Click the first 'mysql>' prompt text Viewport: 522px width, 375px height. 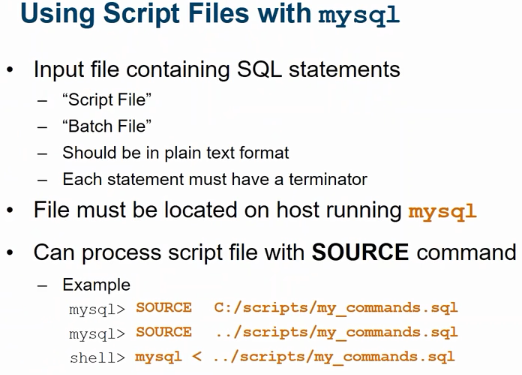[x=97, y=310]
